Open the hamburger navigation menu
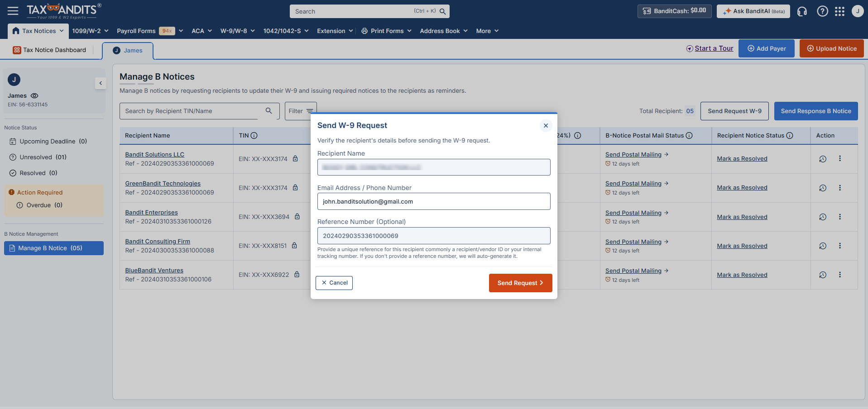The width and height of the screenshot is (868, 409). point(13,10)
